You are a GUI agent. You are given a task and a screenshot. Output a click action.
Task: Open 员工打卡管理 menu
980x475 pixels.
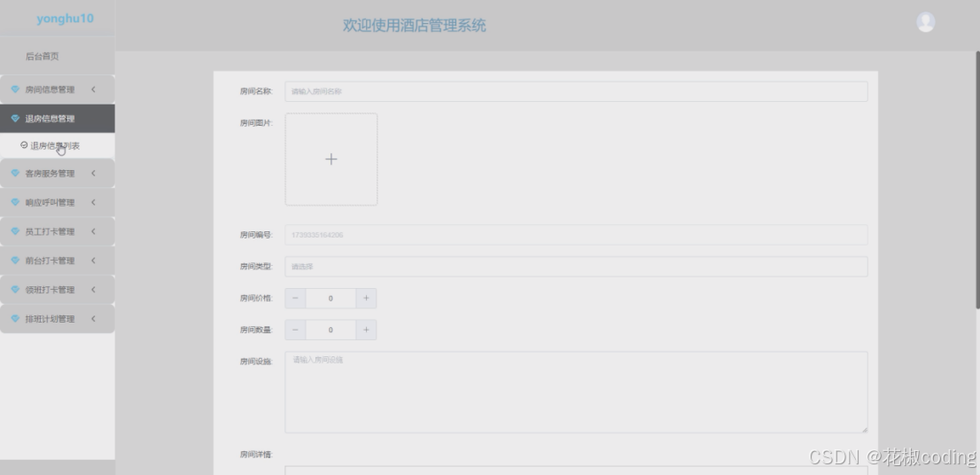pyautogui.click(x=58, y=231)
